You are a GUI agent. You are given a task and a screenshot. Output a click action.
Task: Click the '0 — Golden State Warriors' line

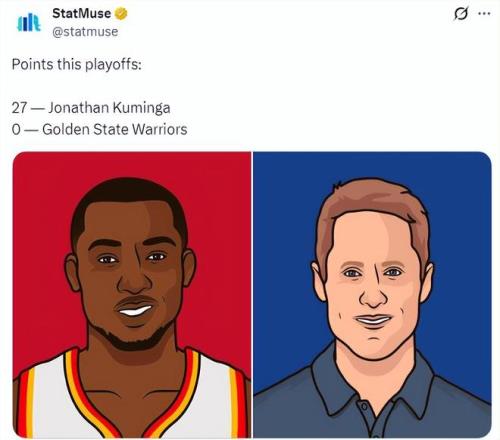[99, 129]
